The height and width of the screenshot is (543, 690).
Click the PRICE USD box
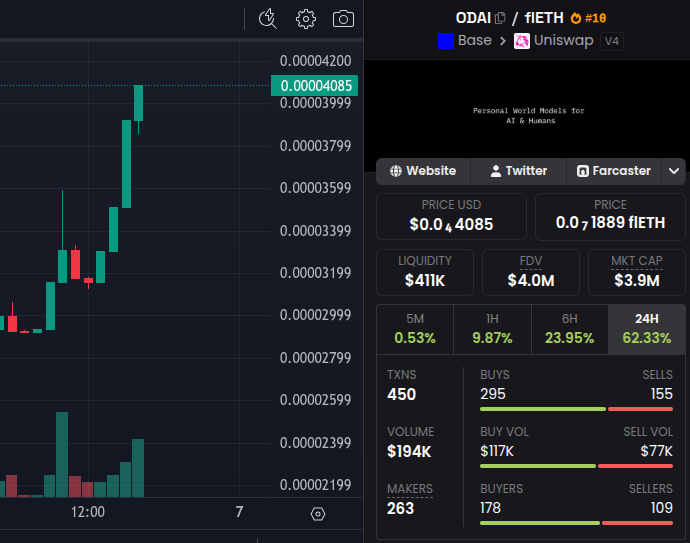pyautogui.click(x=451, y=216)
